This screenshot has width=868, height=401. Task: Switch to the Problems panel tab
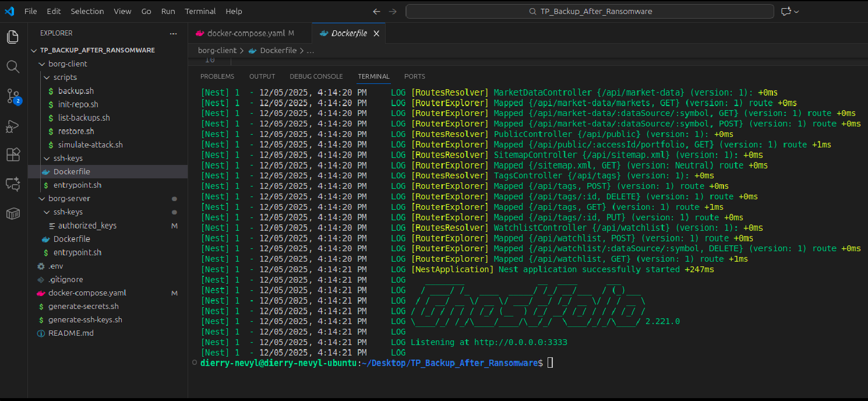tap(217, 76)
